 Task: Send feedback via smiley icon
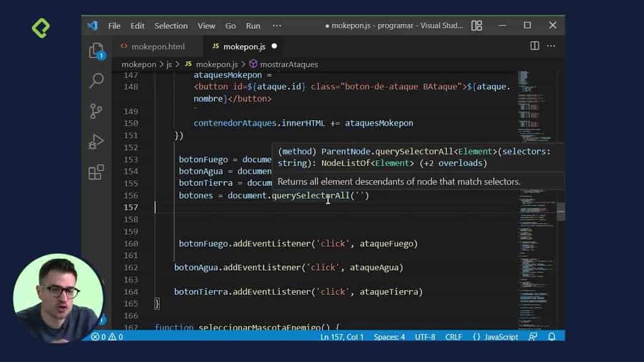click(533, 336)
